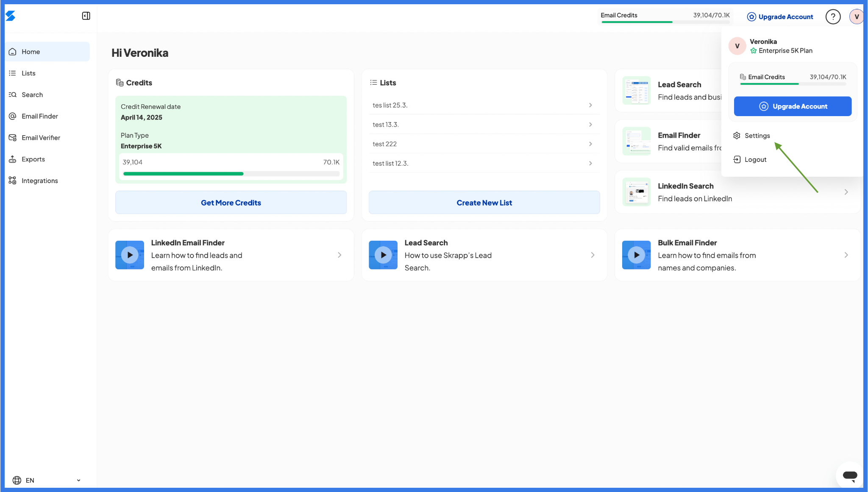This screenshot has width=868, height=492.
Task: Click the Search sidebar icon
Action: click(13, 95)
